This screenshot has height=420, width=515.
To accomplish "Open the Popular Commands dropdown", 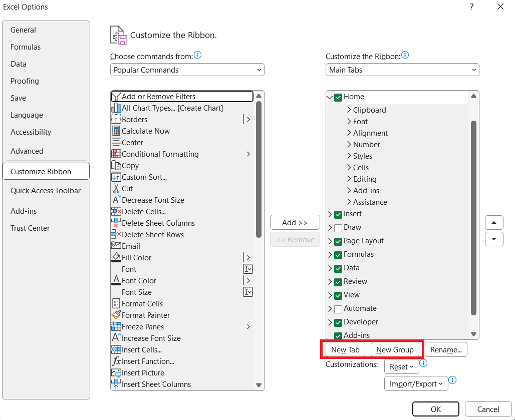I will tap(187, 70).
